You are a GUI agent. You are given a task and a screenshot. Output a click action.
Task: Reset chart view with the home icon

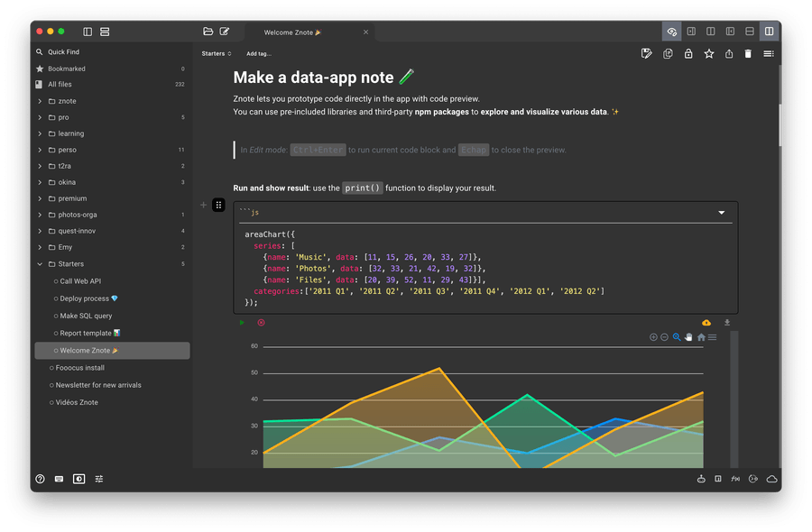click(701, 336)
